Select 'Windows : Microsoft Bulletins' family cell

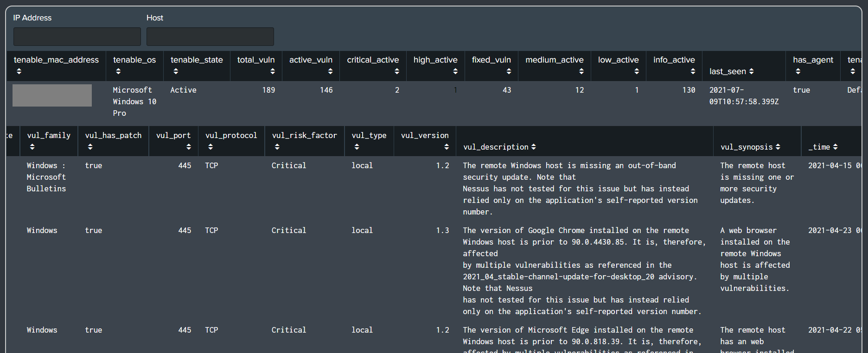(46, 177)
